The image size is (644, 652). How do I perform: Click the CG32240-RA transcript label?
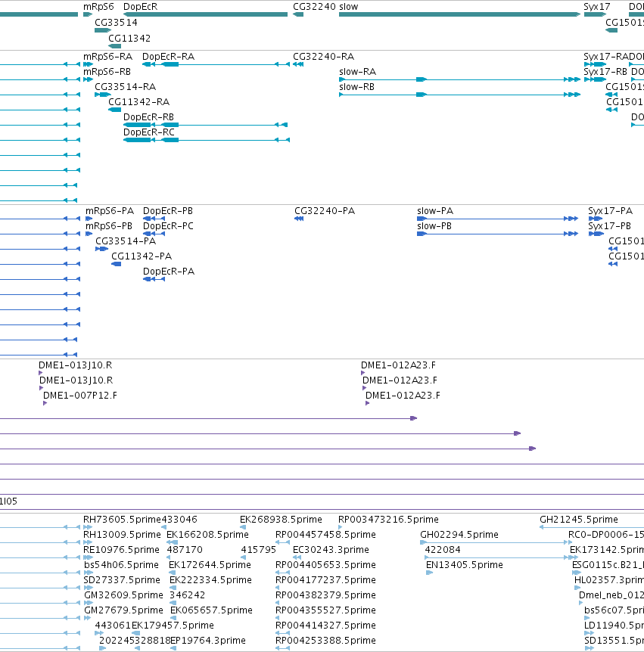324,57
